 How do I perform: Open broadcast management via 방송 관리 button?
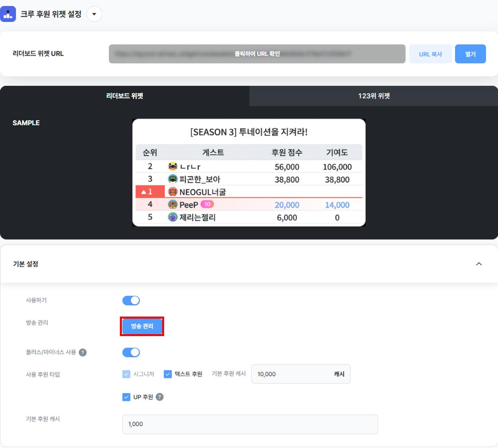coord(142,326)
